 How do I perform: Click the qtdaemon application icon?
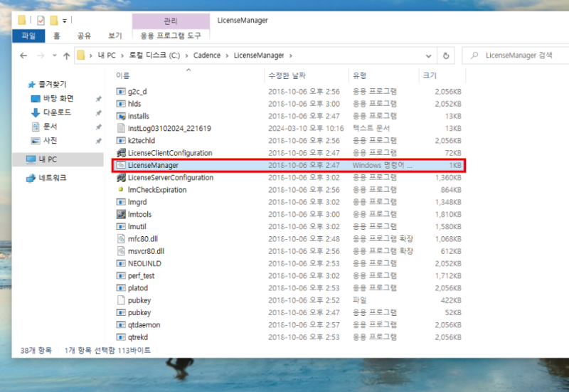[x=121, y=325]
